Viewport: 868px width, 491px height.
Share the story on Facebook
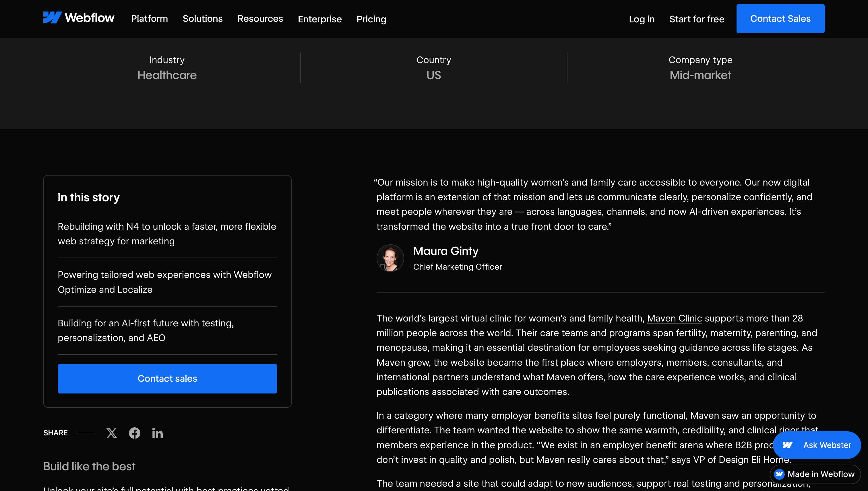pyautogui.click(x=134, y=433)
